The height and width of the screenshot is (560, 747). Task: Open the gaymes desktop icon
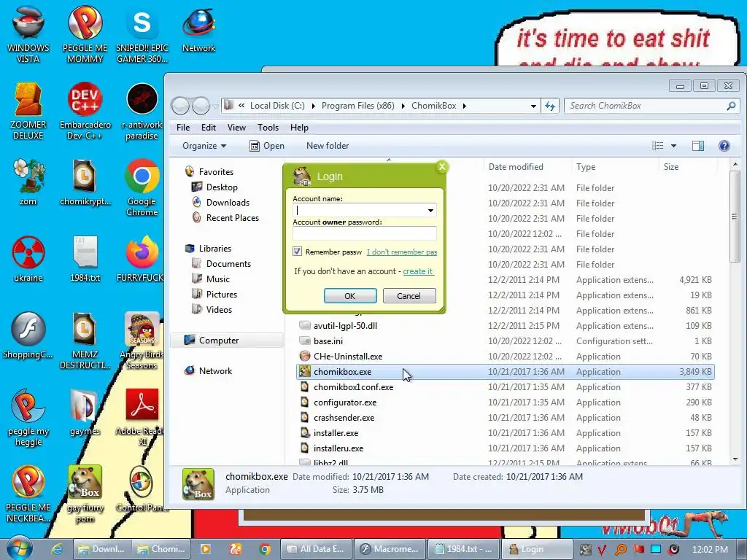tap(85, 413)
